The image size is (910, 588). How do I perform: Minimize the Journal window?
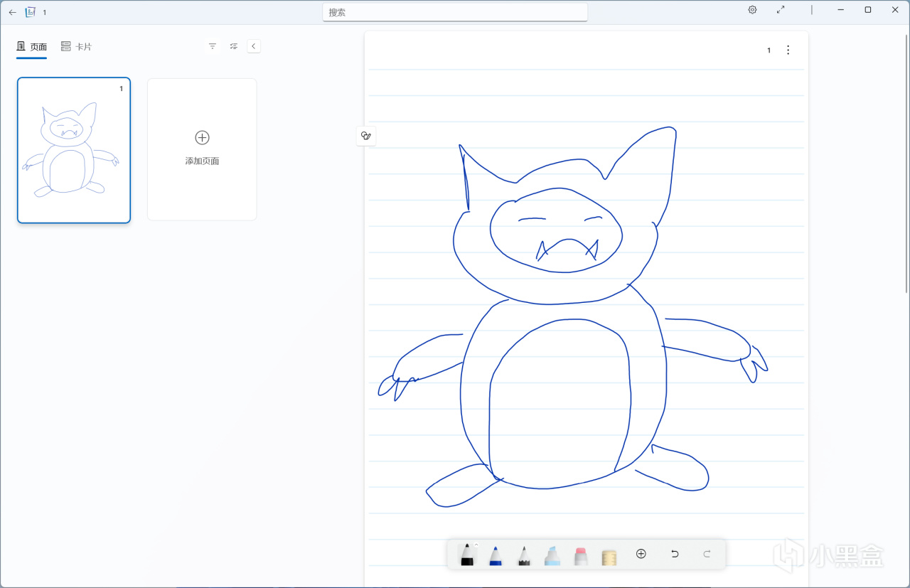840,10
